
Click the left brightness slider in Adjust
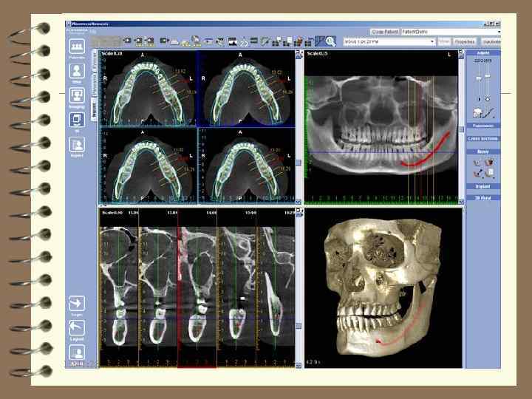click(479, 79)
